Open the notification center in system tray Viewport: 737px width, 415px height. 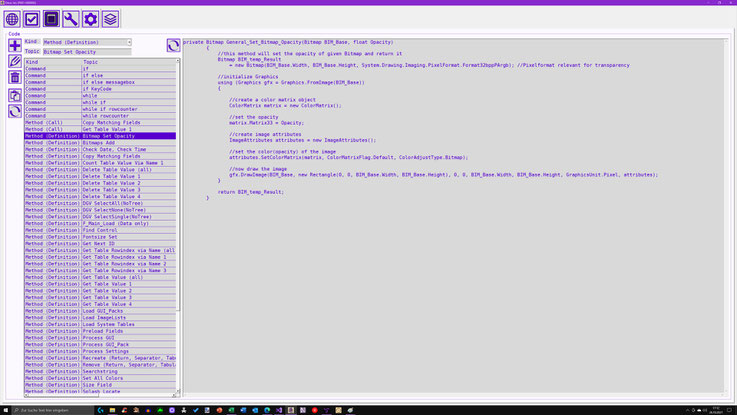[730, 410]
